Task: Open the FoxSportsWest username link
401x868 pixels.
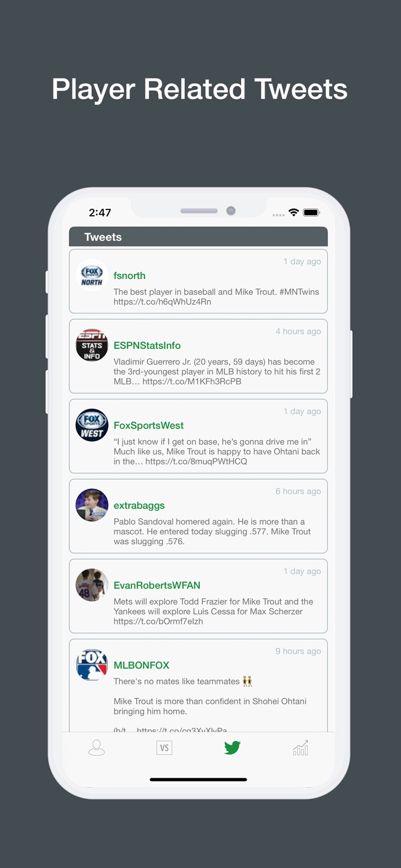Action: [x=149, y=425]
